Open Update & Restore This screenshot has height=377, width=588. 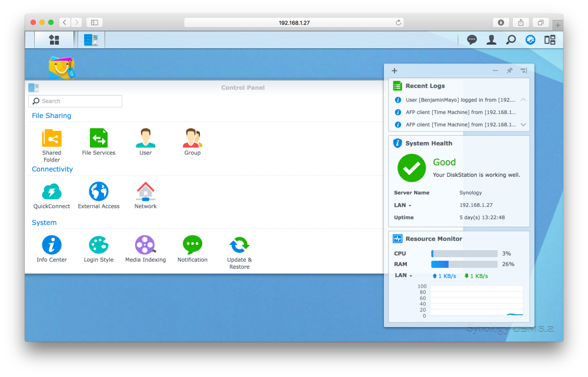239,245
